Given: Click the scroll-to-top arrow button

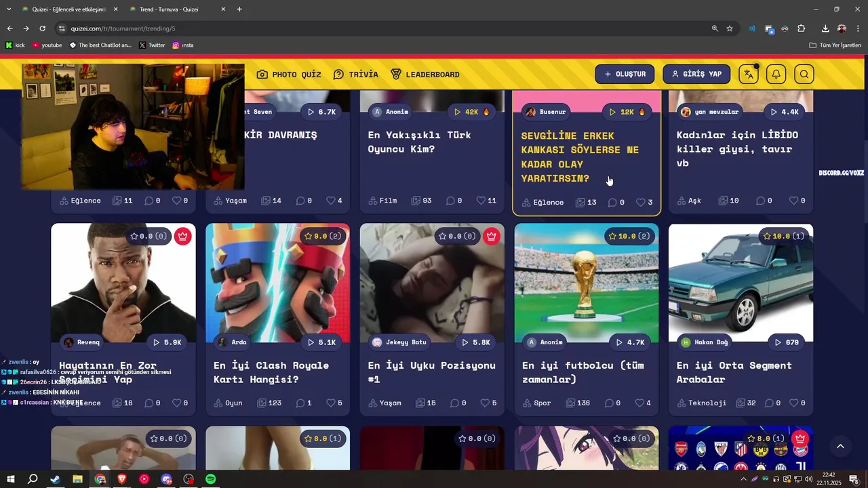Looking at the screenshot, I should coord(840,446).
